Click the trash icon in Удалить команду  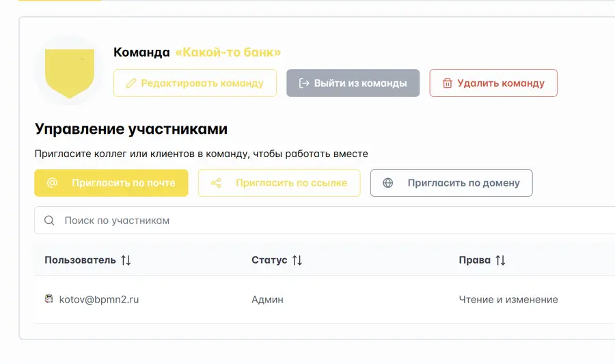[x=448, y=83]
